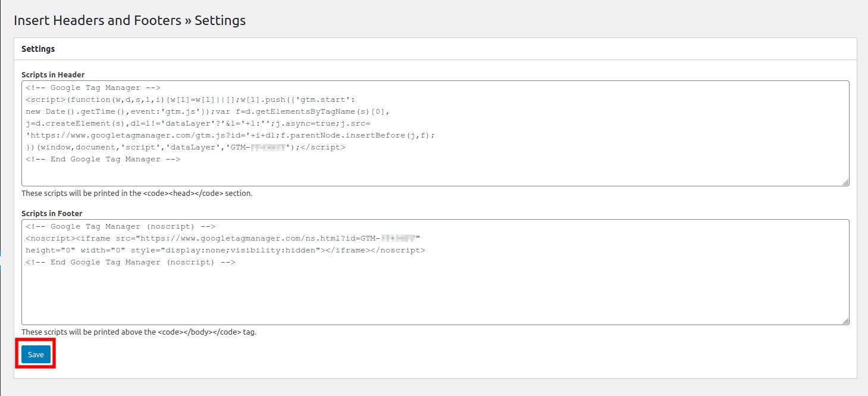This screenshot has height=396, width=868.
Task: Place cursor on "new Date().getTime()" code line
Action: pyautogui.click(x=207, y=111)
